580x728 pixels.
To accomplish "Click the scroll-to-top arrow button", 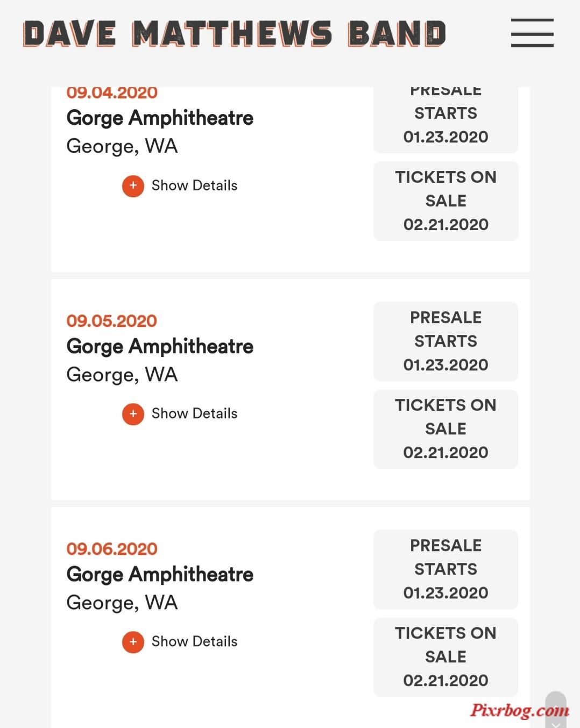I will (x=556, y=710).
